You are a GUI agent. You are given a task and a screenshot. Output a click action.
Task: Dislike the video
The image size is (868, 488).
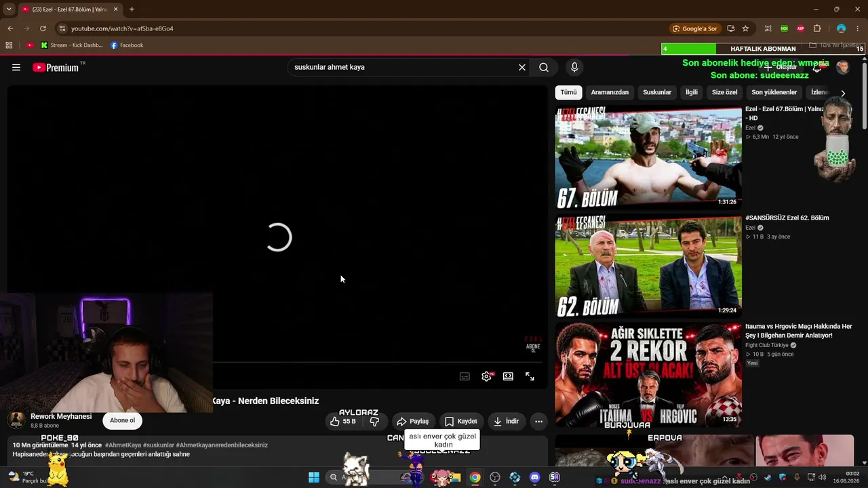click(374, 422)
